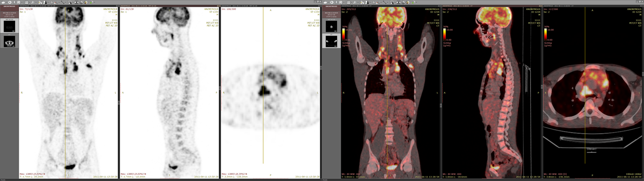Viewport: 644px width, 181px height.
Task: Click the ANONYMOUS patient header in left window
Action: pos(10,8)
